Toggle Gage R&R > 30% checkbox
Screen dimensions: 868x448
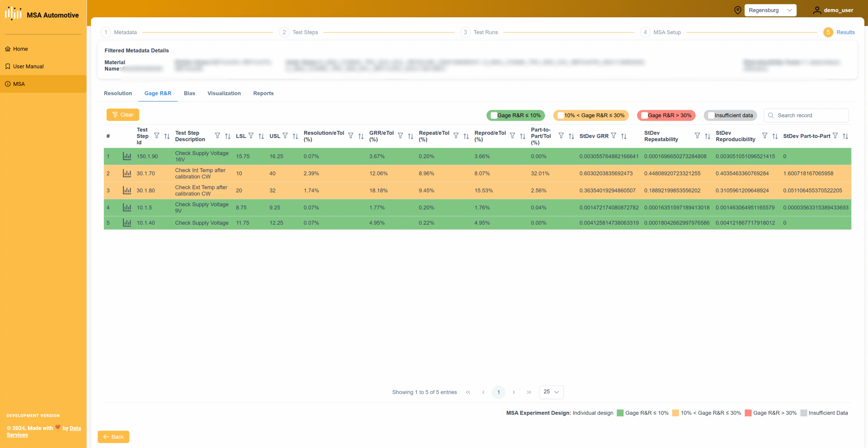[644, 115]
